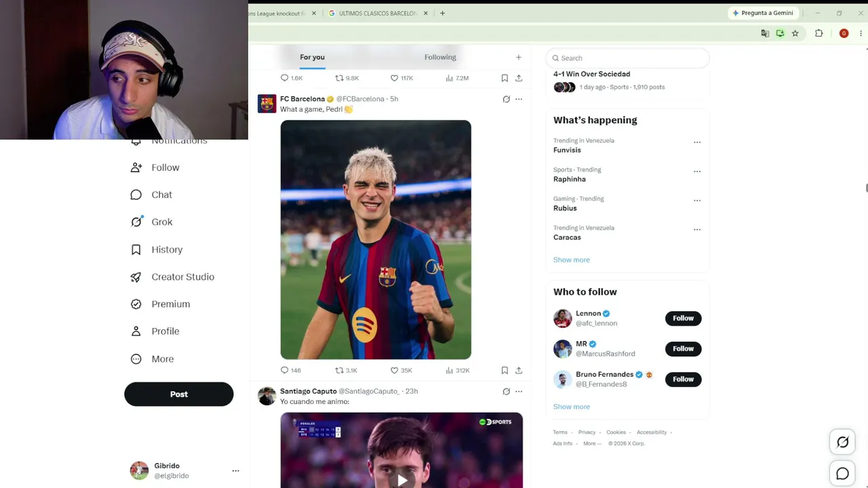Viewport: 868px width, 488px height.
Task: Select the ULTIMOS CLASICOS BARCELONA browser tab
Action: coord(378,13)
